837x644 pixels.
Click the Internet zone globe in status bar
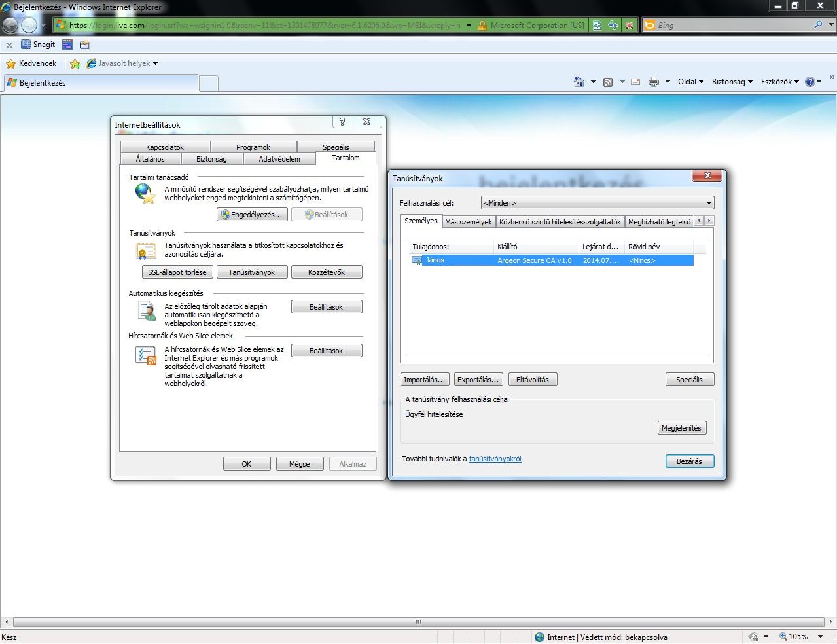[x=539, y=637]
